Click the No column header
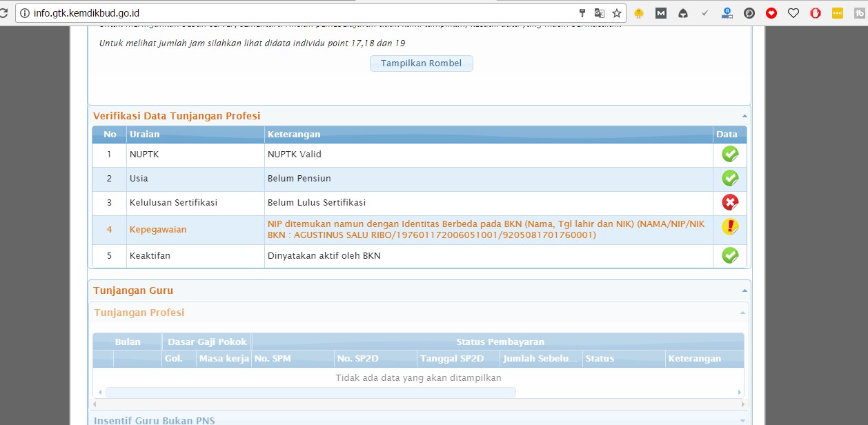This screenshot has height=425, width=868. click(110, 135)
